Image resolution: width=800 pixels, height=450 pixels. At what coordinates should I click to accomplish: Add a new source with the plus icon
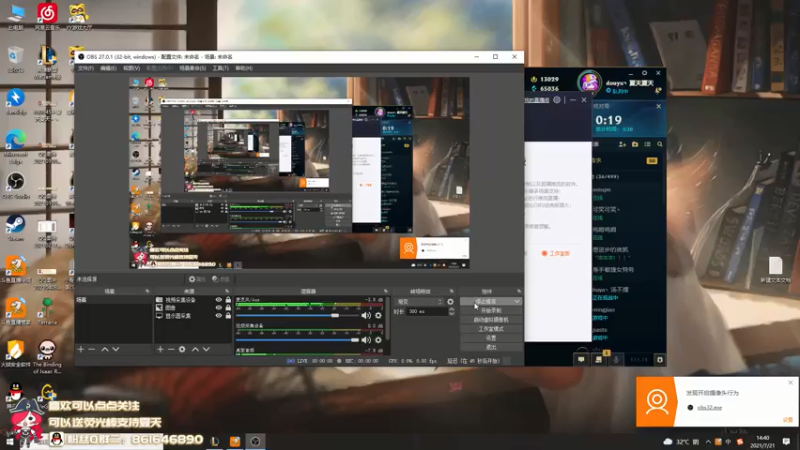click(160, 349)
